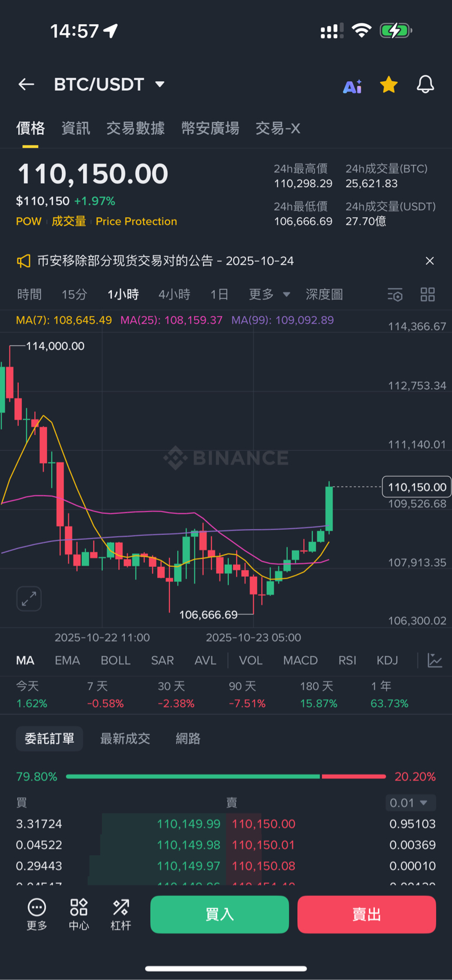Open the grid layout icon above chart
Screen dimensions: 452x980
[x=428, y=295]
